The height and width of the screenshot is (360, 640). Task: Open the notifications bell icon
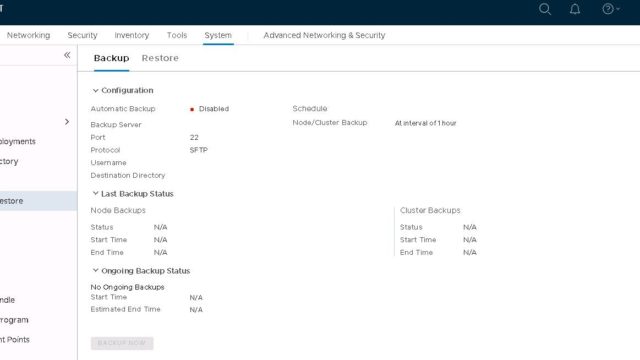(575, 9)
